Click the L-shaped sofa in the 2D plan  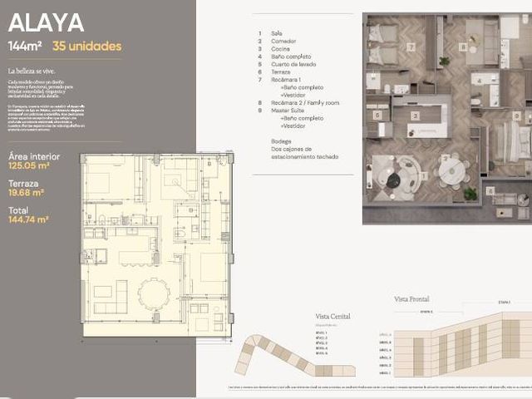tap(111, 297)
